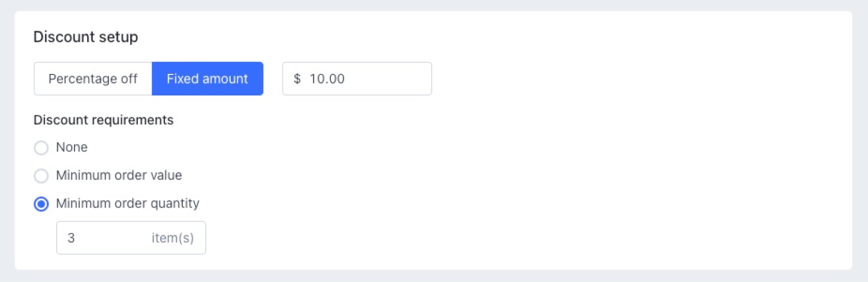
Task: Click the "Discount requirements" subheading
Action: pos(104,120)
